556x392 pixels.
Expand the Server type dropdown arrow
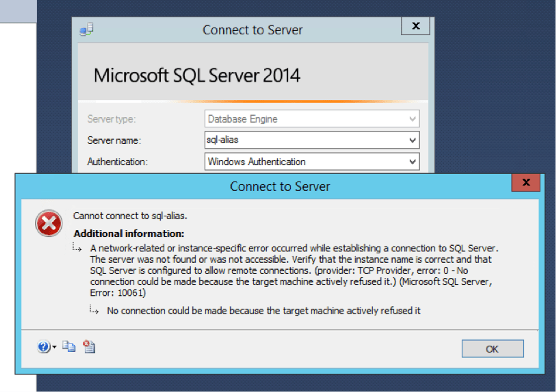coord(412,119)
